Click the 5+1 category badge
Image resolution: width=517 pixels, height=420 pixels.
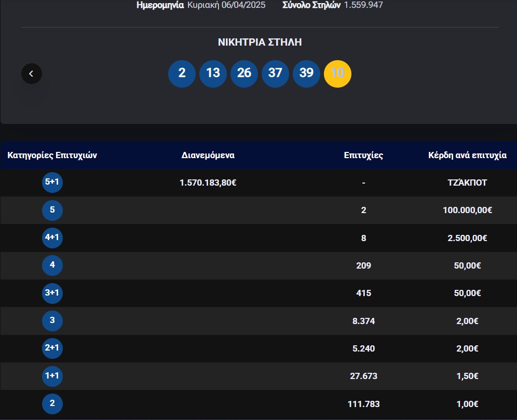click(52, 183)
